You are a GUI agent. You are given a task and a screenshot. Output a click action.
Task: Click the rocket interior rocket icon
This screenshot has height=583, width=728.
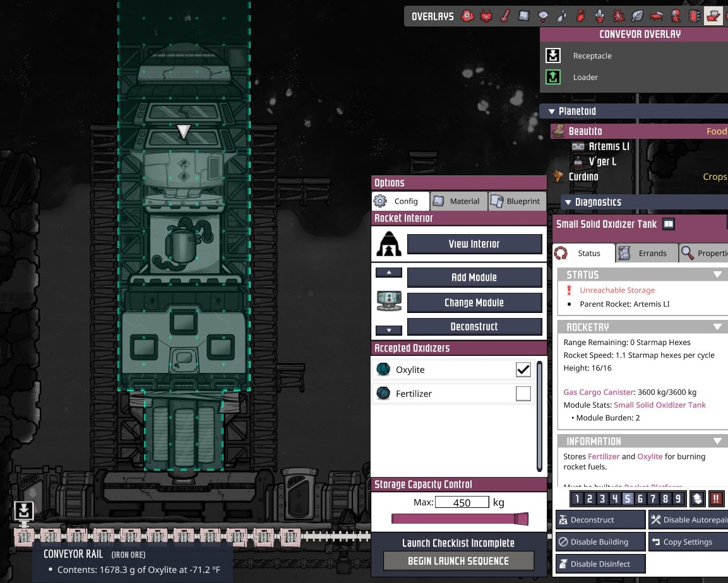(389, 244)
